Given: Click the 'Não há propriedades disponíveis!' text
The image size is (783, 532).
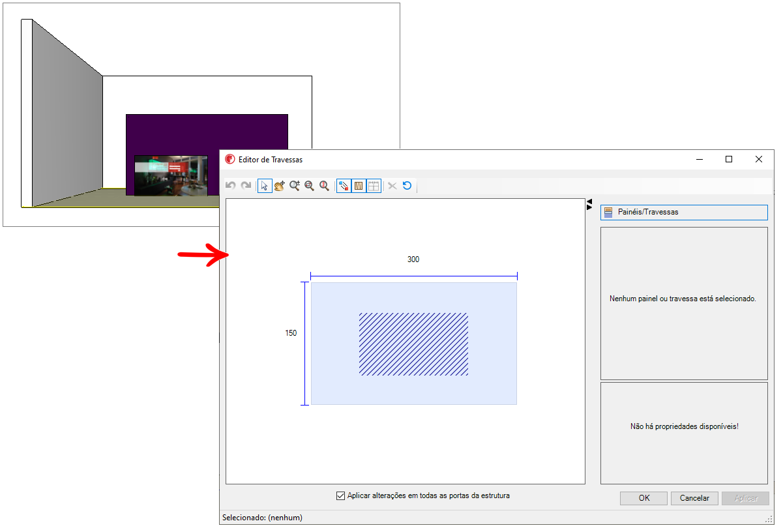Looking at the screenshot, I should (x=684, y=426).
